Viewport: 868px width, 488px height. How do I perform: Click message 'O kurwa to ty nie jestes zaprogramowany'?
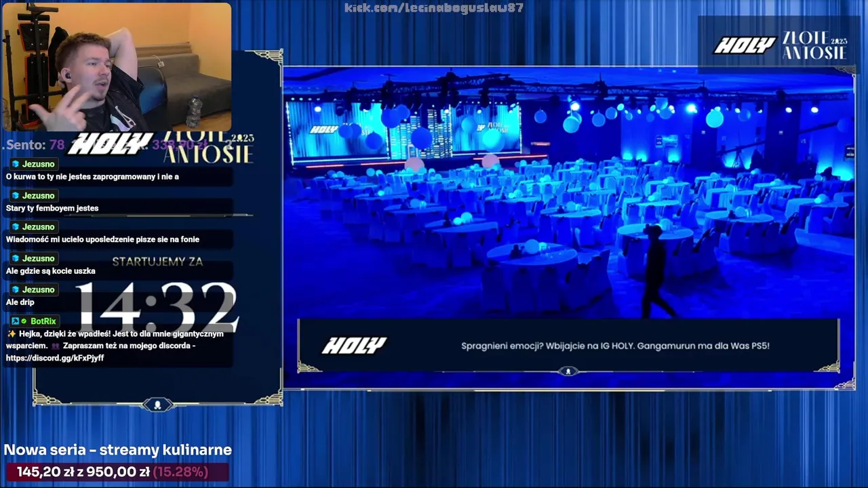92,177
